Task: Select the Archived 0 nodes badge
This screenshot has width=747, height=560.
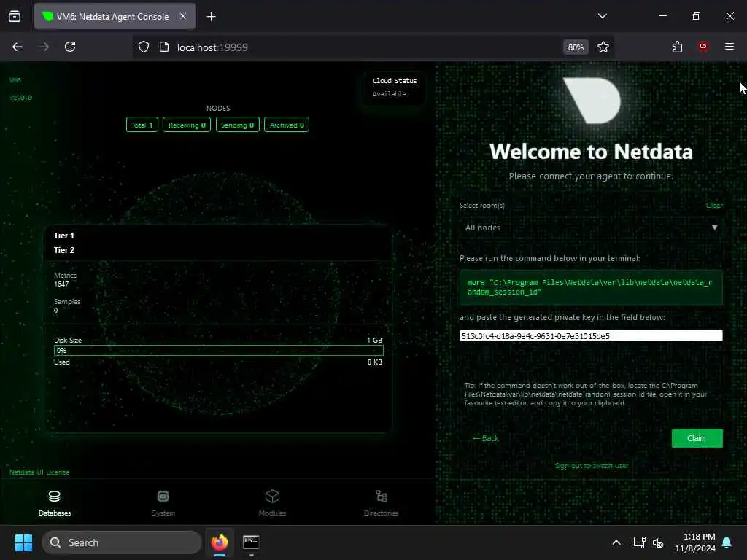Action: (x=286, y=125)
